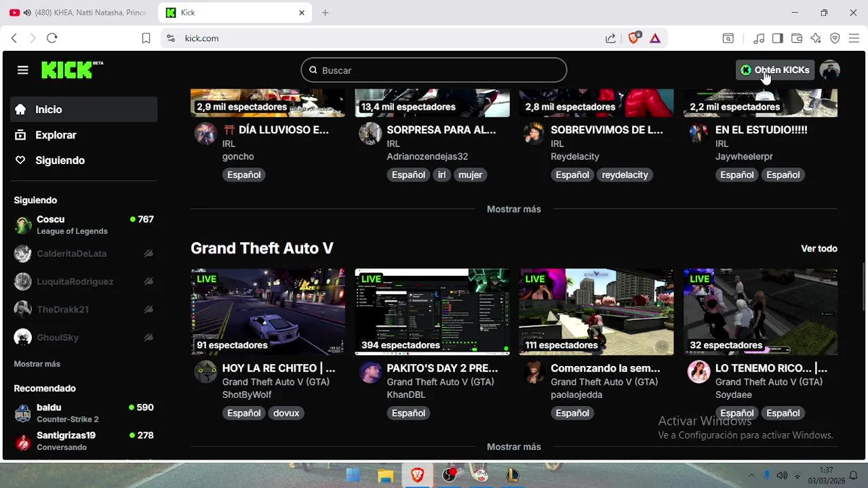
Task: Click the goncho channel avatar
Action: tap(205, 134)
